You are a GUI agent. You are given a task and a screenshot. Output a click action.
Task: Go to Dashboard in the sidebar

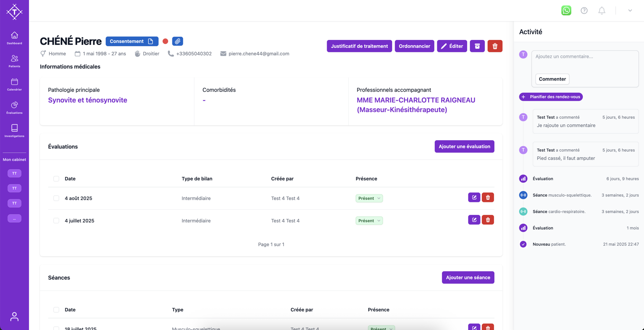[14, 38]
